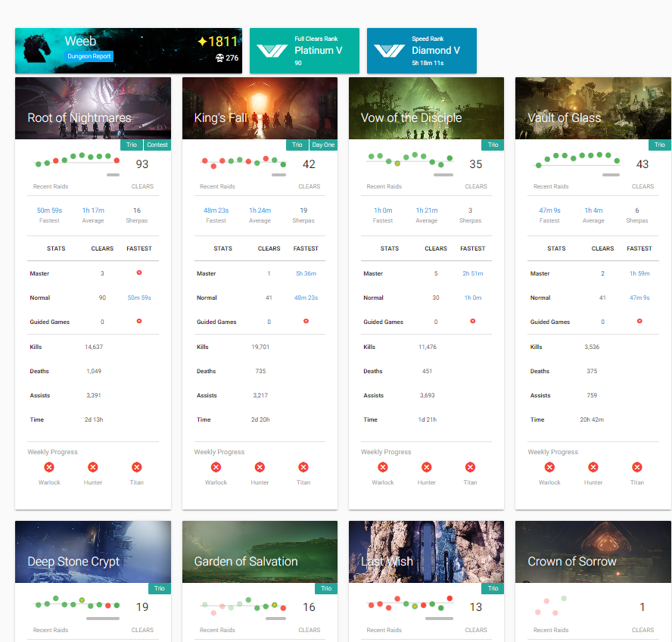Click the Speed Rank Diamond V logo

(389, 51)
